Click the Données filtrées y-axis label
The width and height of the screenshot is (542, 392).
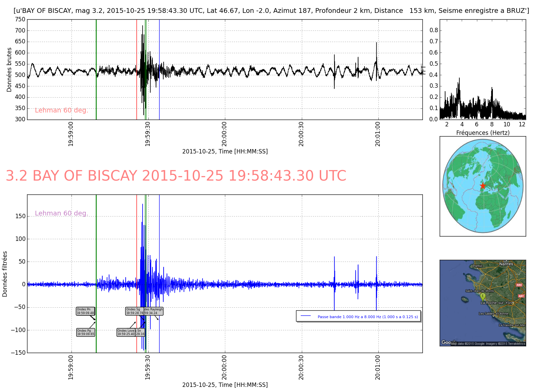(x=5, y=274)
